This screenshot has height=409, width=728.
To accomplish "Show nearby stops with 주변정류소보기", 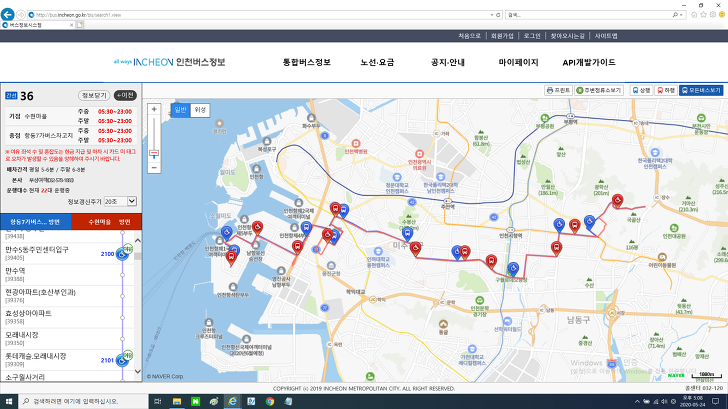I will (599, 90).
